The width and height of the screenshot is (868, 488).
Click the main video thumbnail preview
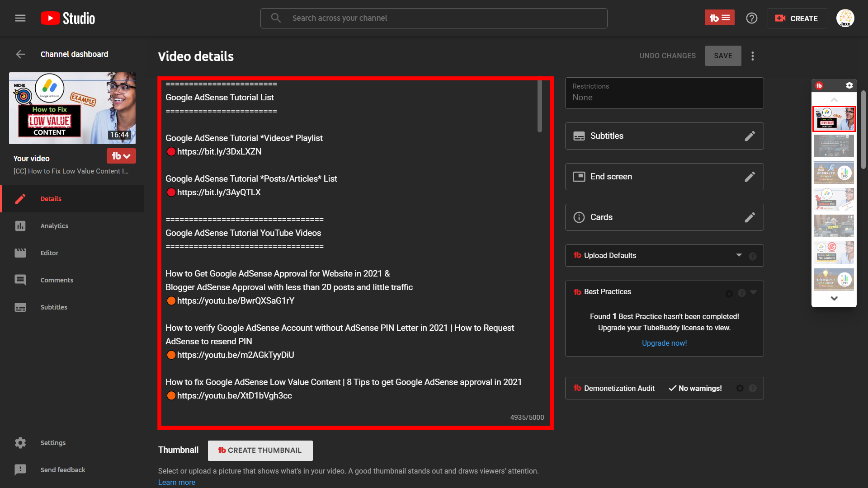click(x=72, y=108)
